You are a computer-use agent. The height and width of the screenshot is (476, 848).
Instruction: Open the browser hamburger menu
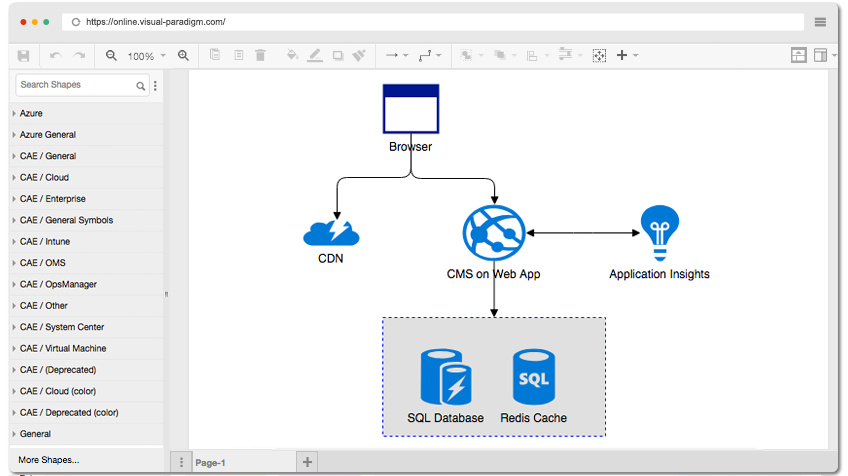click(820, 22)
